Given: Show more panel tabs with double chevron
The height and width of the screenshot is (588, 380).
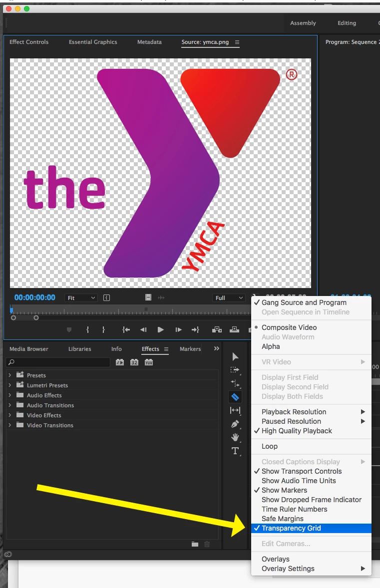Looking at the screenshot, I should [216, 348].
